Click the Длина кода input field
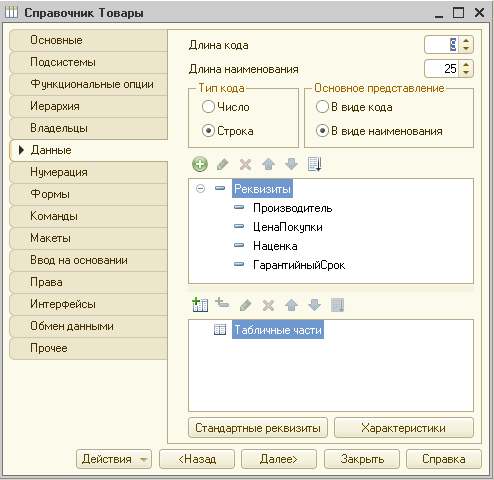494x480 pixels. (442, 44)
